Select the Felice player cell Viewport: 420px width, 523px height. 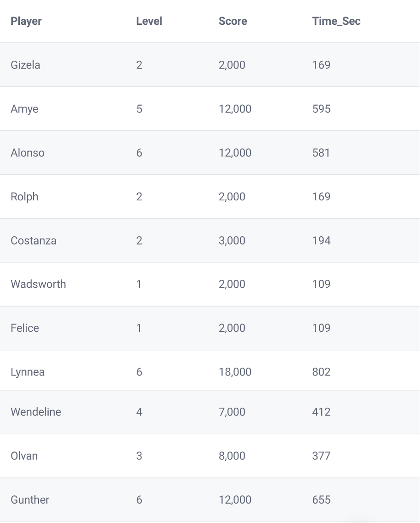pos(25,328)
